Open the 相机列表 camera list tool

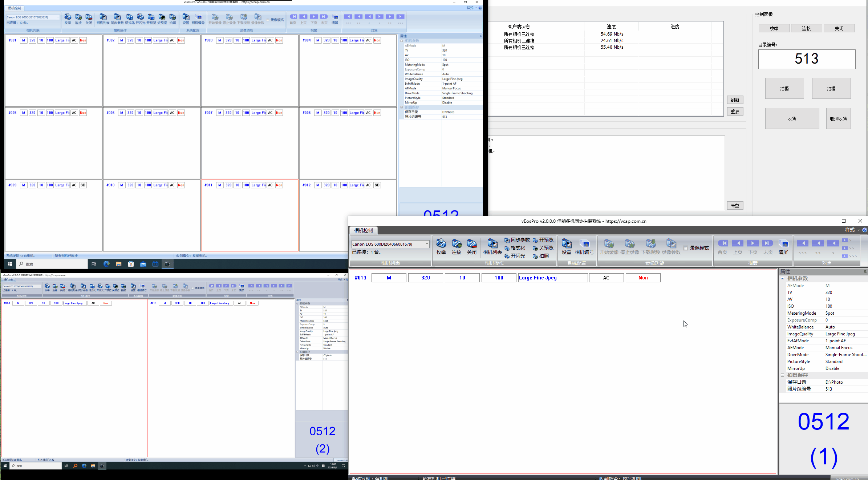492,246
